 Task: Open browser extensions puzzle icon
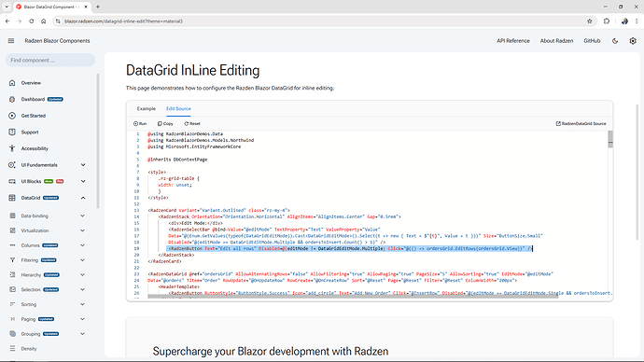pyautogui.click(x=607, y=21)
